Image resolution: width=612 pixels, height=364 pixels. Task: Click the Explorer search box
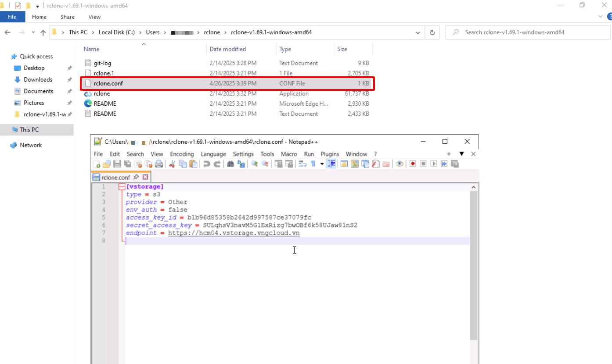527,32
